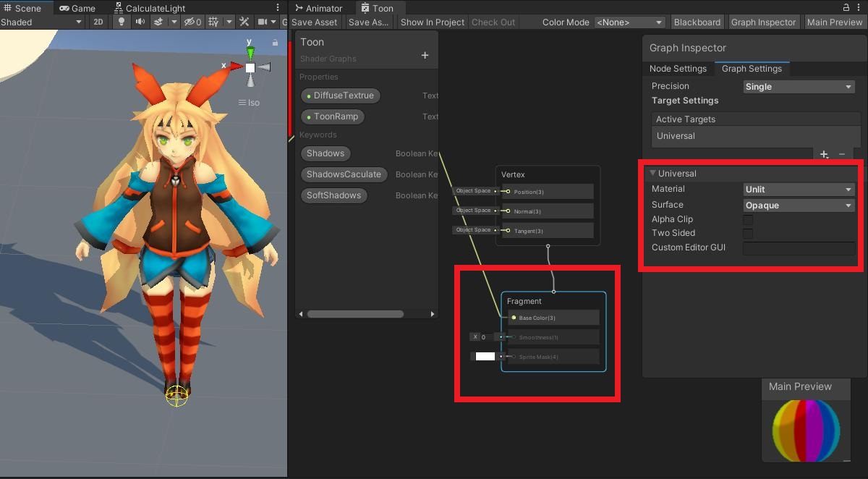This screenshot has width=868, height=479.
Task: Click the gray cone on the gizmo's right side
Action: coord(264,67)
